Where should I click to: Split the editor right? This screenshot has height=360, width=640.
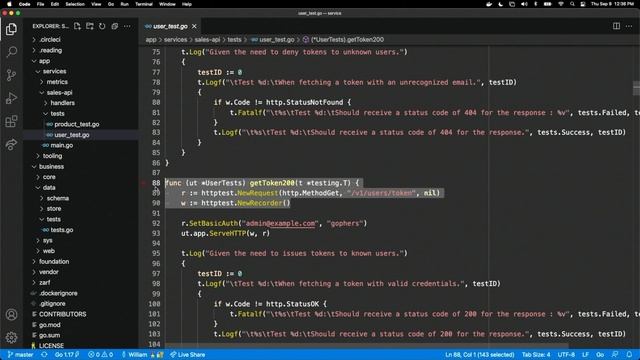[x=616, y=26]
